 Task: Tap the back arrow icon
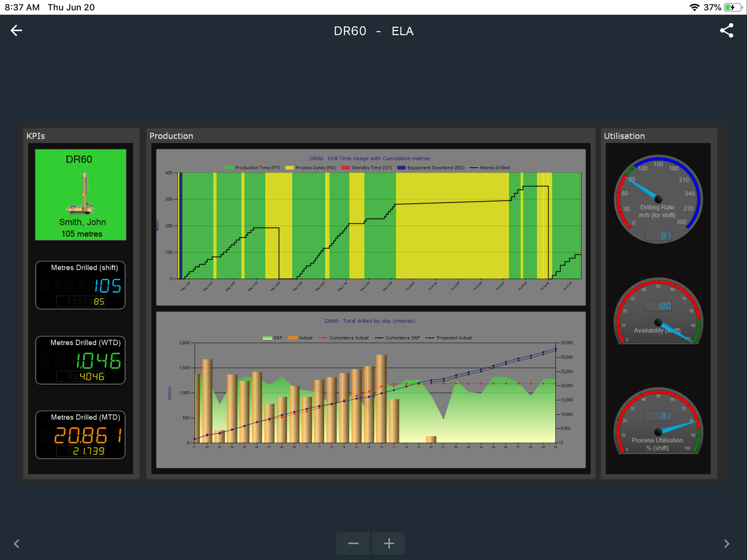pyautogui.click(x=16, y=31)
